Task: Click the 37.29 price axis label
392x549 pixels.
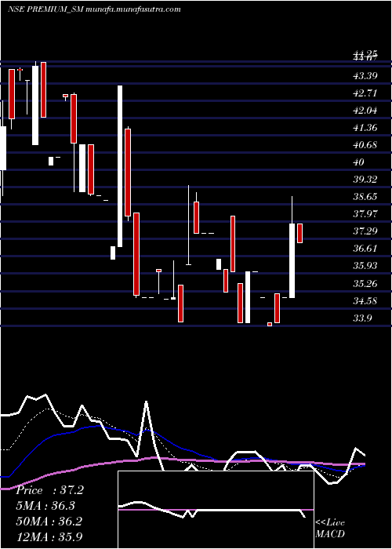Action: (x=365, y=231)
